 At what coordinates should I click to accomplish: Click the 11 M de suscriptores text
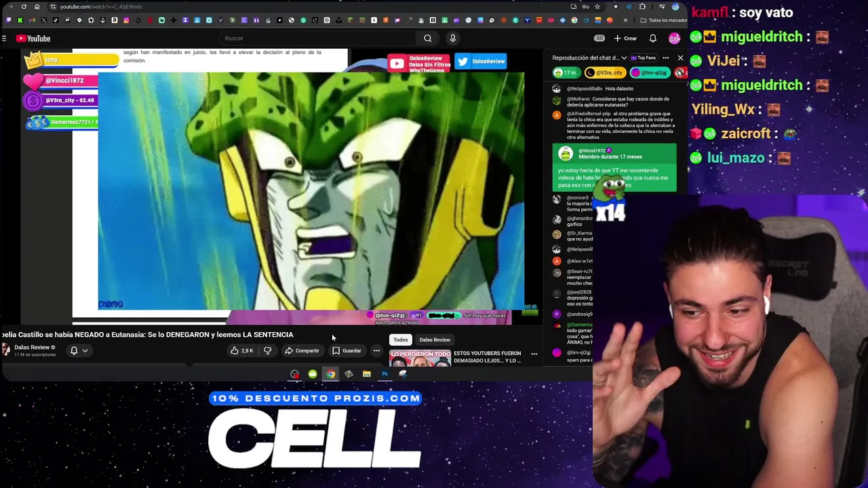point(35,354)
